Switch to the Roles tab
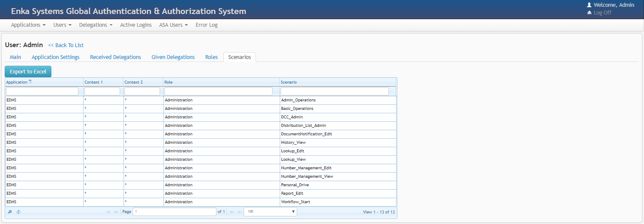The width and height of the screenshot is (644, 224). click(211, 57)
